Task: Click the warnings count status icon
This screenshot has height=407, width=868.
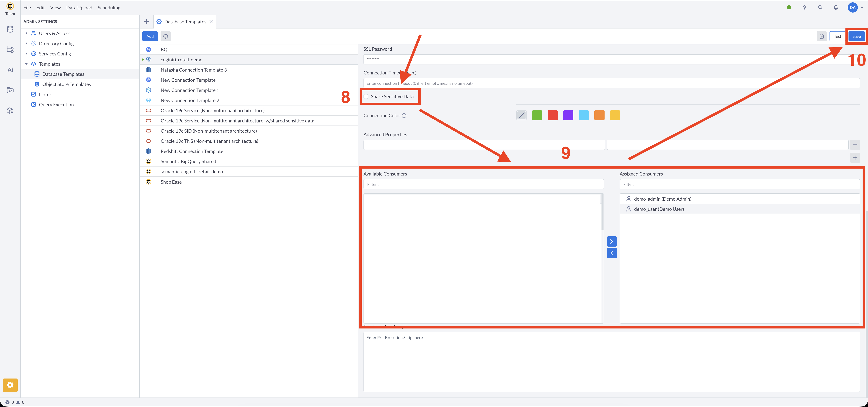Action: click(x=18, y=402)
